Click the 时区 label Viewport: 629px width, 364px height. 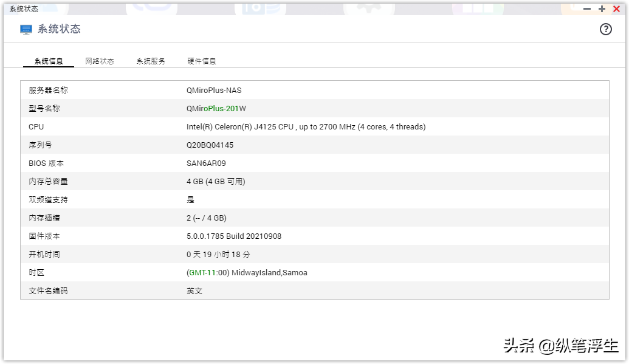click(36, 272)
